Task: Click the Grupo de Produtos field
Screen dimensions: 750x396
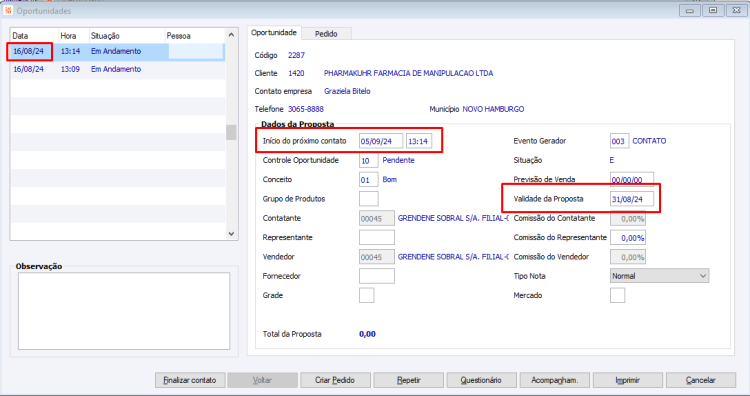Action: pos(368,199)
